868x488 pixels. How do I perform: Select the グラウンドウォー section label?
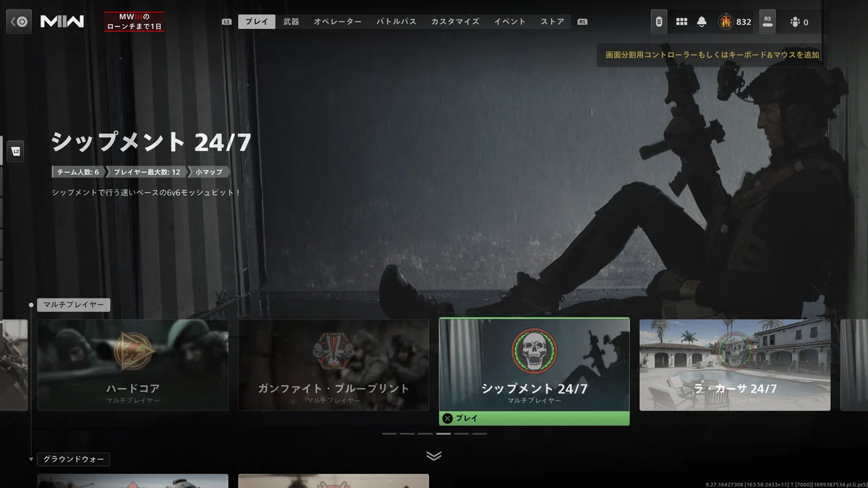point(73,459)
